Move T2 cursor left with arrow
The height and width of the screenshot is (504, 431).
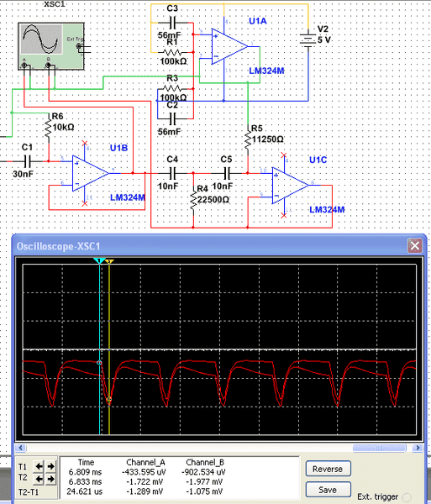(39, 479)
